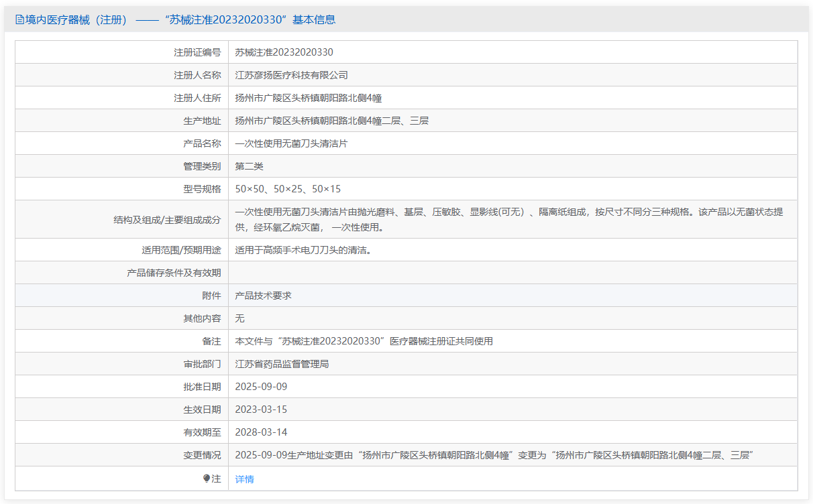Select registrant name 江苏彦扬医疗科技有限公司
813x504 pixels.
click(x=292, y=75)
